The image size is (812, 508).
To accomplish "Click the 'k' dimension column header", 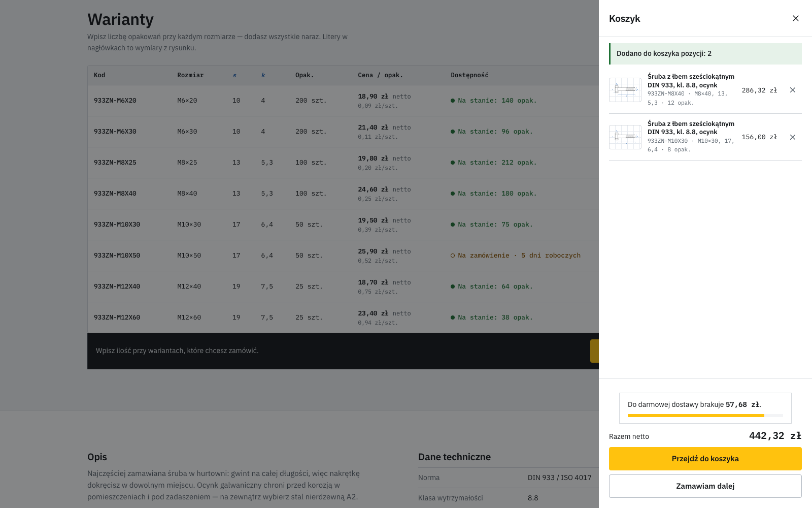I will (x=263, y=75).
